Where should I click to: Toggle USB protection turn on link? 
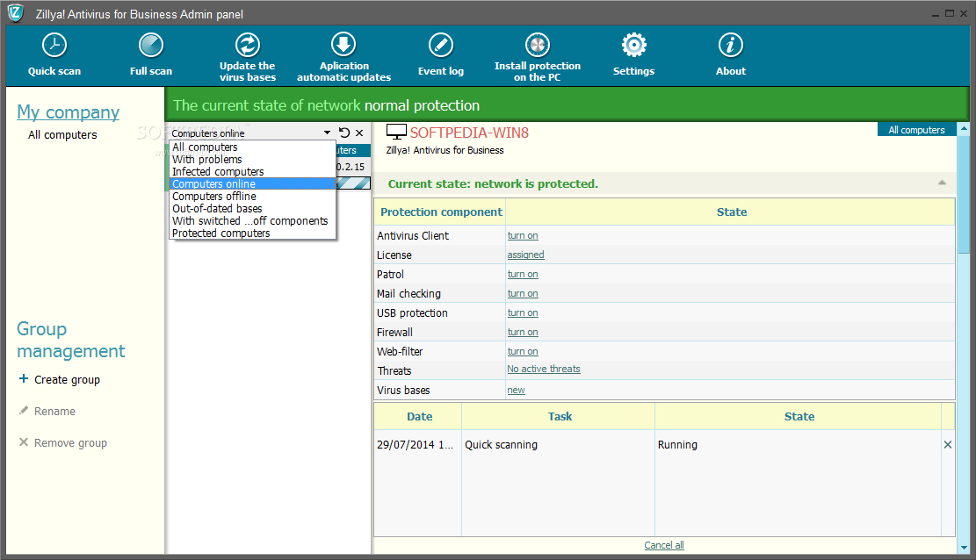522,312
